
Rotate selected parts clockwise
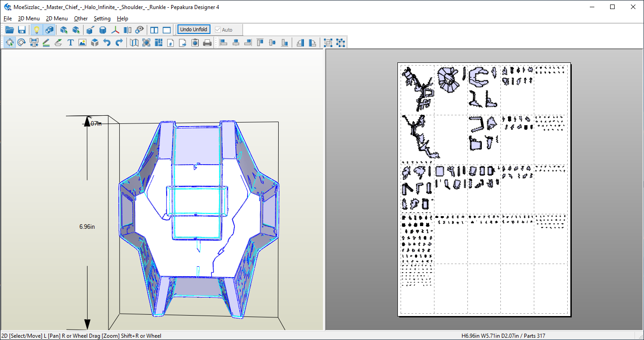point(313,42)
